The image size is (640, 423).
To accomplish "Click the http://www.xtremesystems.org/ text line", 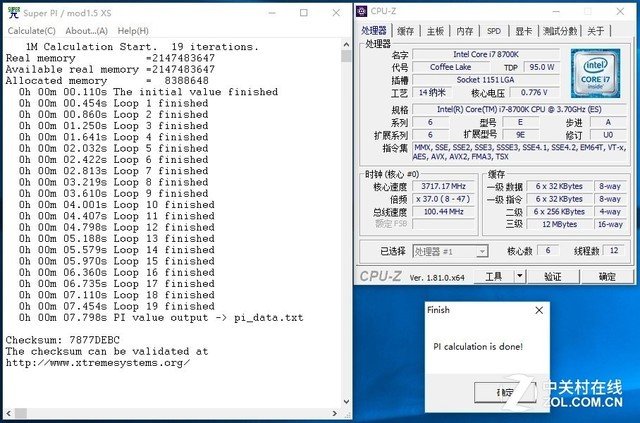I will pos(98,363).
